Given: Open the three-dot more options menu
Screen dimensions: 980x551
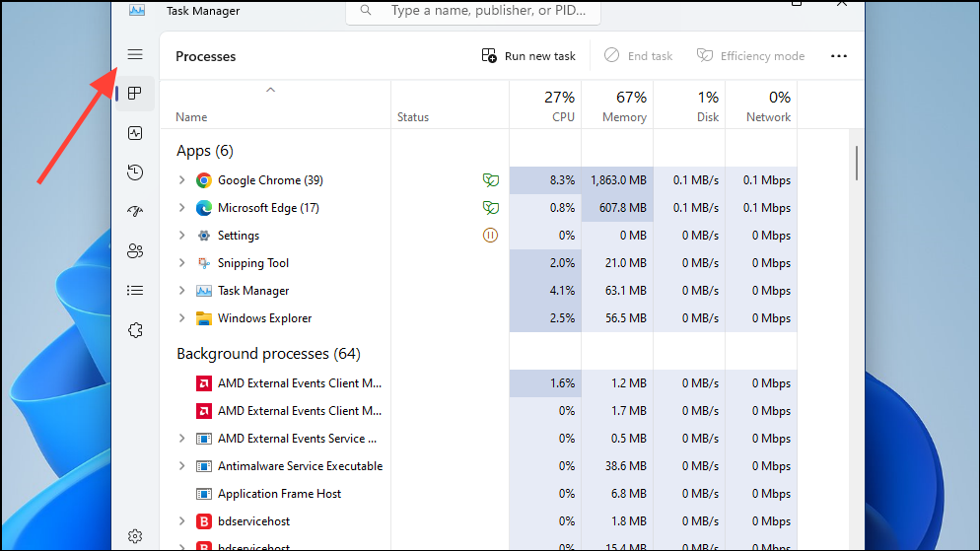Looking at the screenshot, I should pos(839,56).
